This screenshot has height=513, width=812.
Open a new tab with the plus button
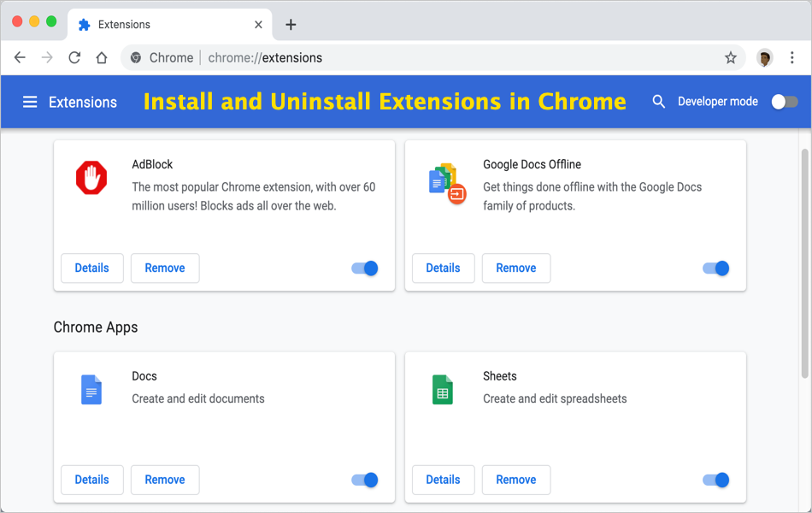click(291, 24)
